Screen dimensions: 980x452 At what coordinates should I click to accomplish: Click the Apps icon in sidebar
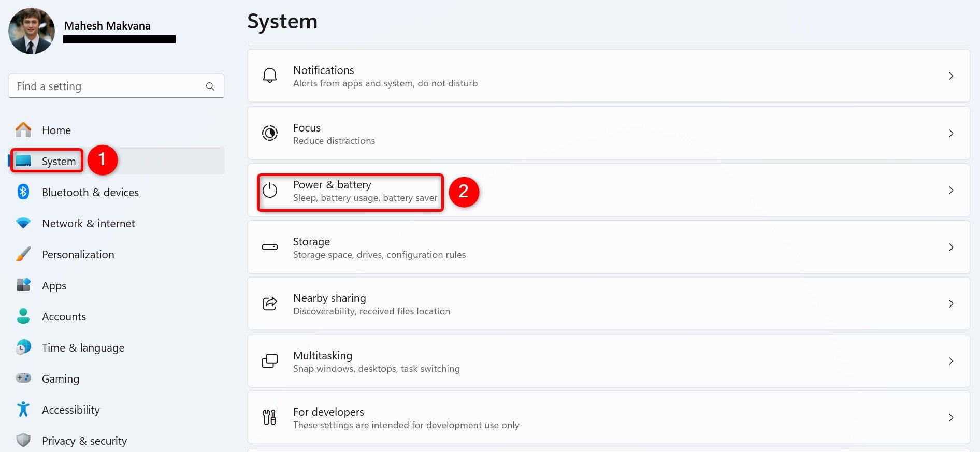[23, 285]
